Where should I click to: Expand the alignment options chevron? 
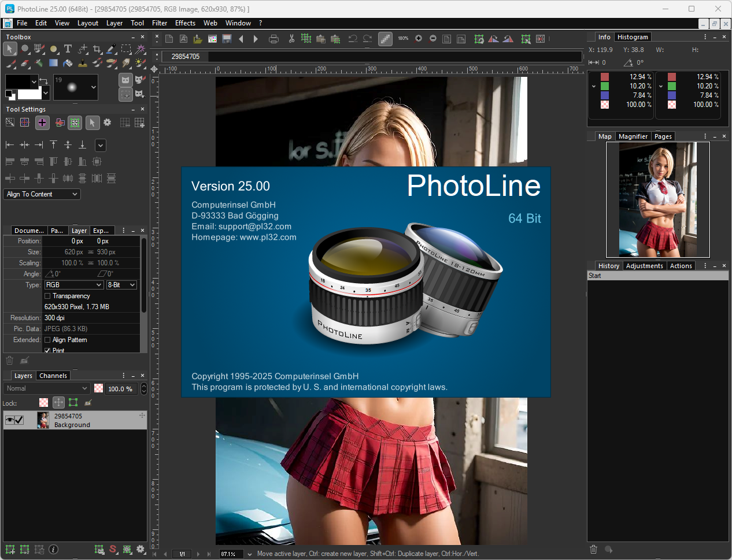[101, 145]
